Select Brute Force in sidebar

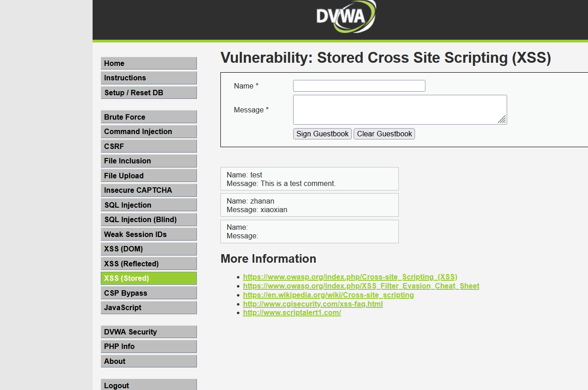tap(149, 117)
